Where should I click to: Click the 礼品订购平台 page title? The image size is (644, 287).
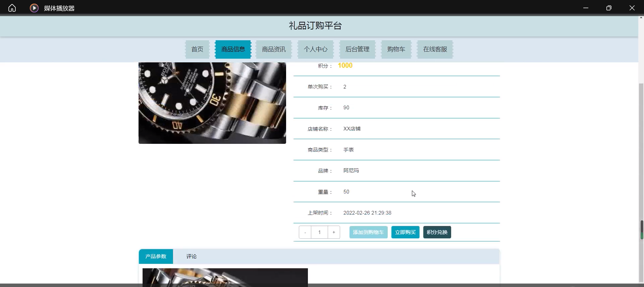click(x=315, y=26)
